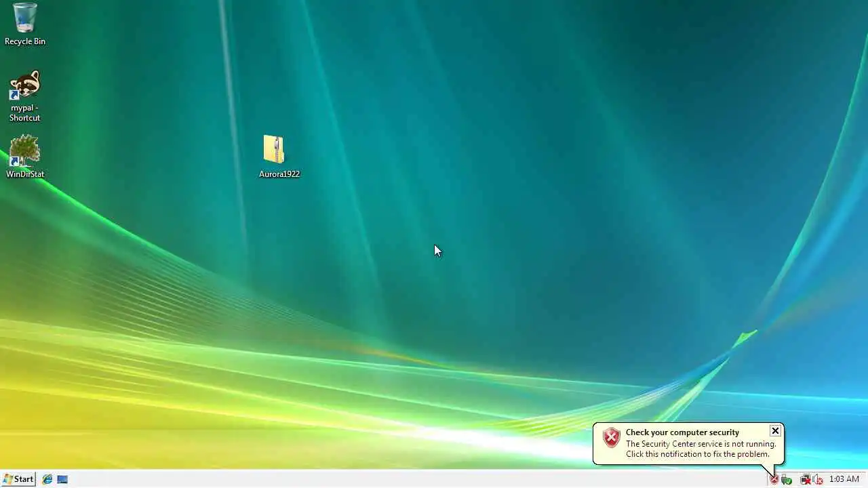Click 'The Security Center service is not running' text

point(701,444)
